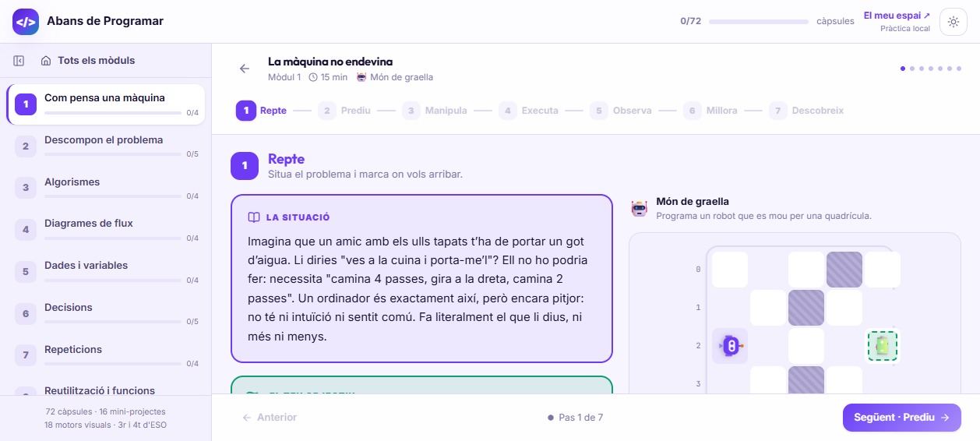Select module 6 Decisions
This screenshot has width=980, height=441.
tap(106, 314)
